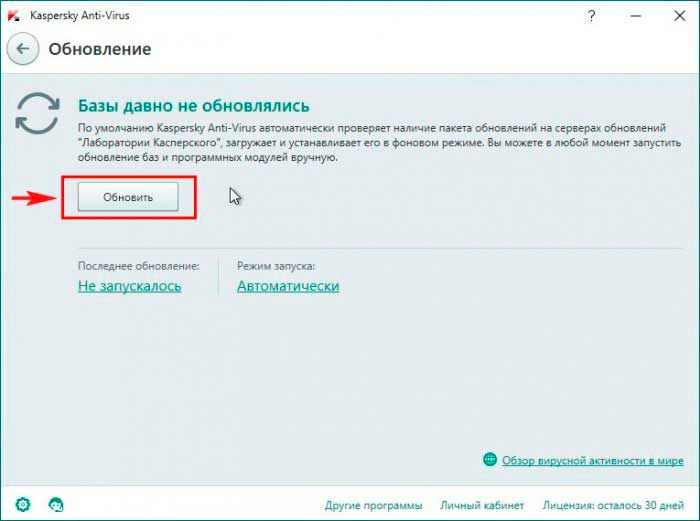Image resolution: width=700 pixels, height=521 pixels.
Task: Open Обзор вирусной активности в мире link
Action: click(x=592, y=460)
